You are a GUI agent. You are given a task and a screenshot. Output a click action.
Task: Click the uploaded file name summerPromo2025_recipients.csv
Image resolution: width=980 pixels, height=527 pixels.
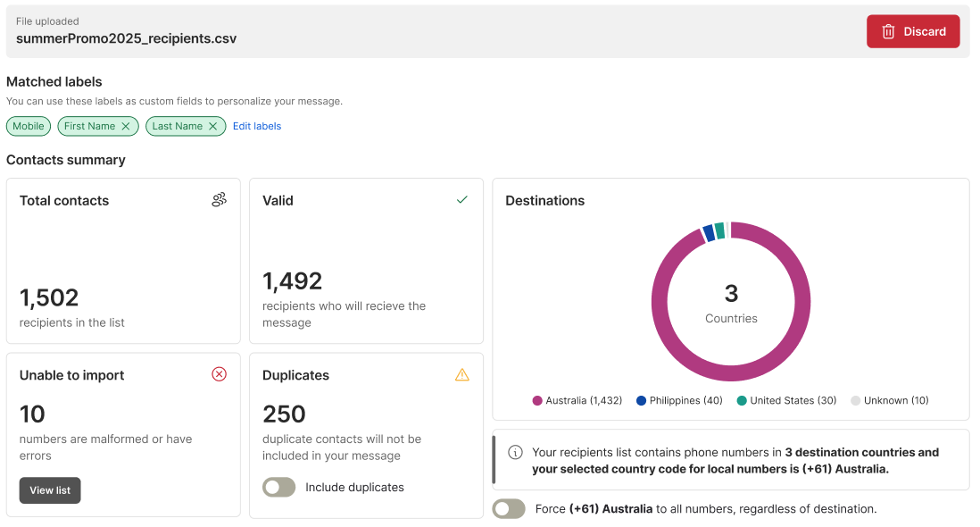126,38
